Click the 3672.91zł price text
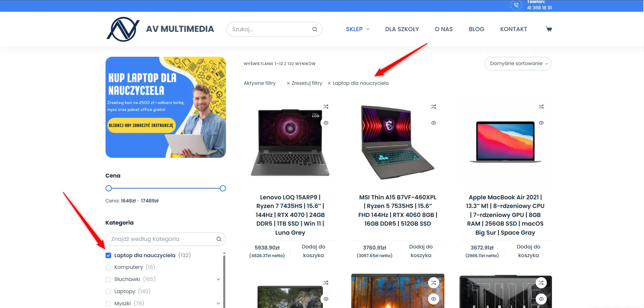 point(482,248)
